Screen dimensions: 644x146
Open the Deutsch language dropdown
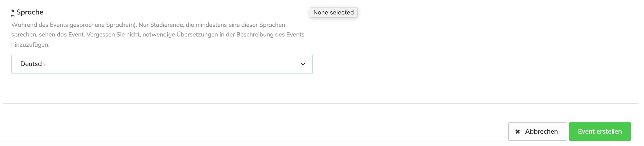click(x=162, y=64)
